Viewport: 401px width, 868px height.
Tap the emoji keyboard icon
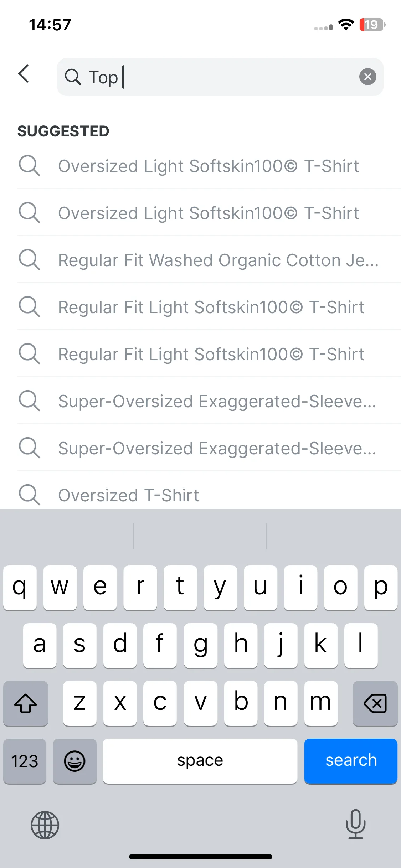click(x=74, y=761)
